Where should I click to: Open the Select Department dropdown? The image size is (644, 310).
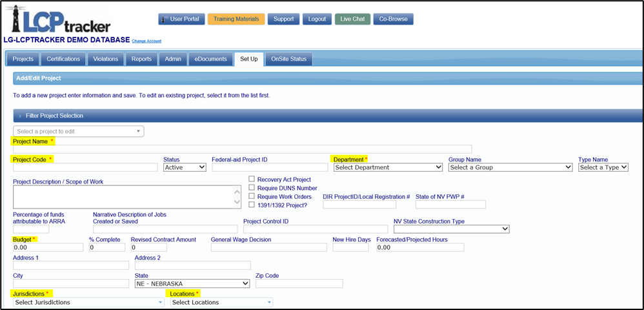(x=388, y=167)
